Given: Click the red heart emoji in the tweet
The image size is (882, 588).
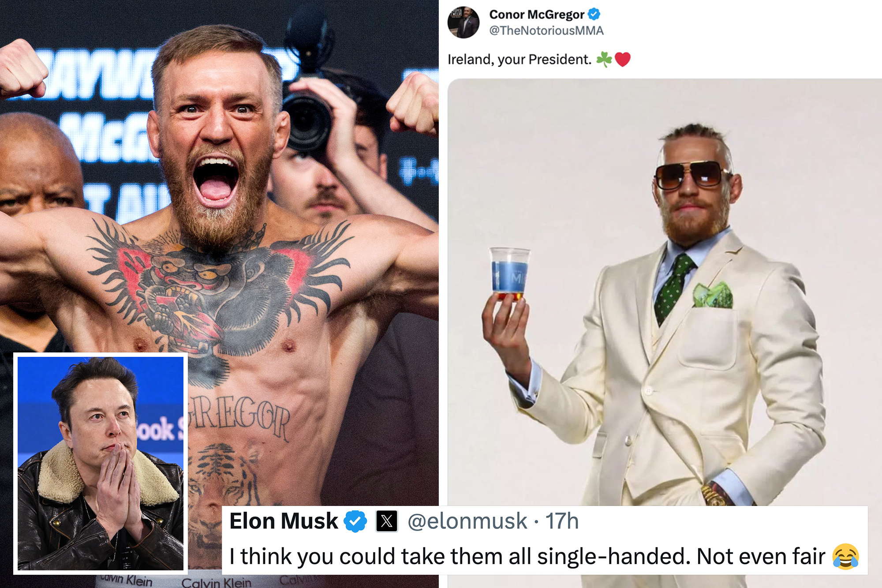Looking at the screenshot, I should coord(623,59).
